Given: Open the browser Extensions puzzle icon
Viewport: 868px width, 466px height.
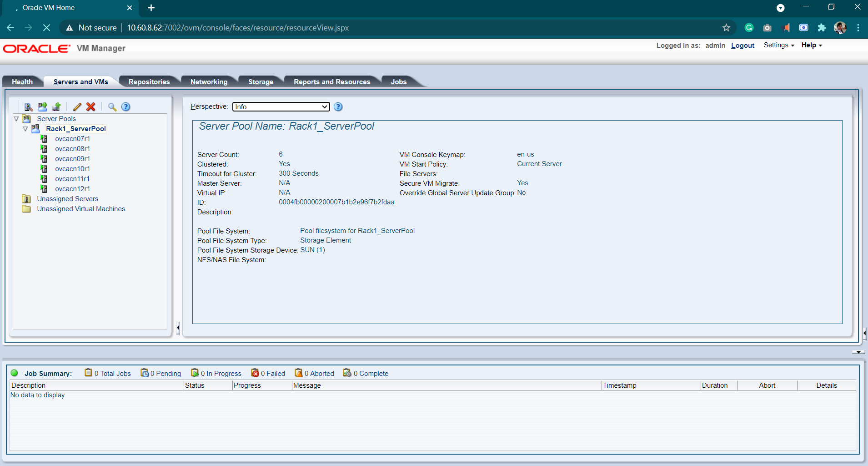Looking at the screenshot, I should pyautogui.click(x=822, y=28).
